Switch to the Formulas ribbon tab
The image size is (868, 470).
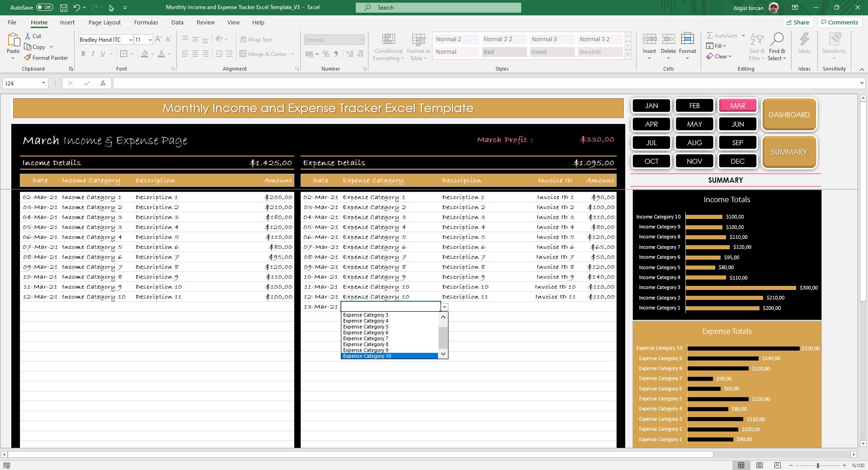point(146,22)
